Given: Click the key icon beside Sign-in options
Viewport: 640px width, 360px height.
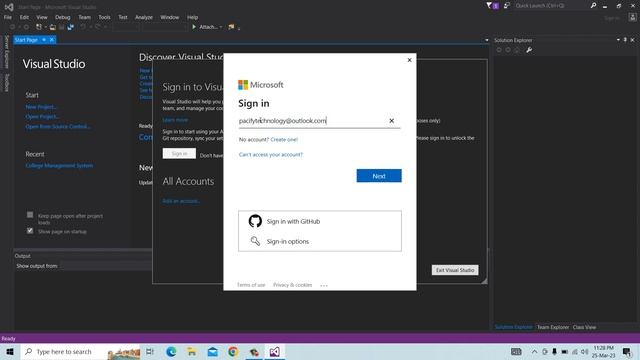Looking at the screenshot, I should 255,241.
